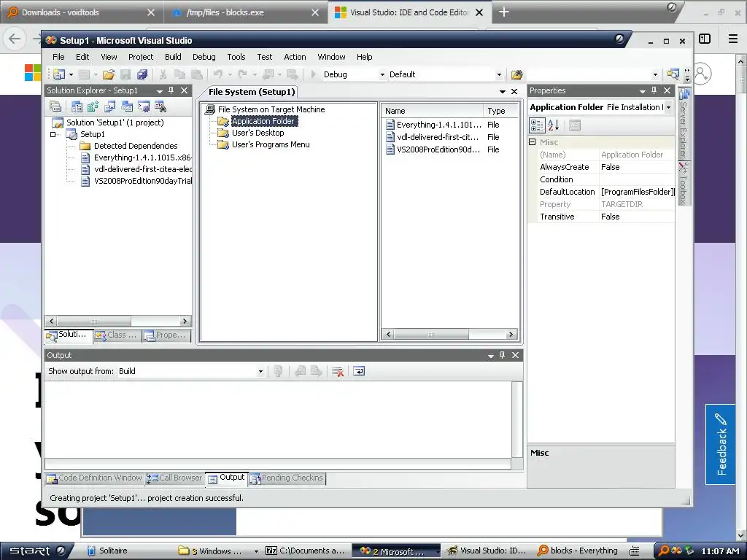Open the Build menu
Image resolution: width=747 pixels, height=560 pixels.
pyautogui.click(x=173, y=57)
